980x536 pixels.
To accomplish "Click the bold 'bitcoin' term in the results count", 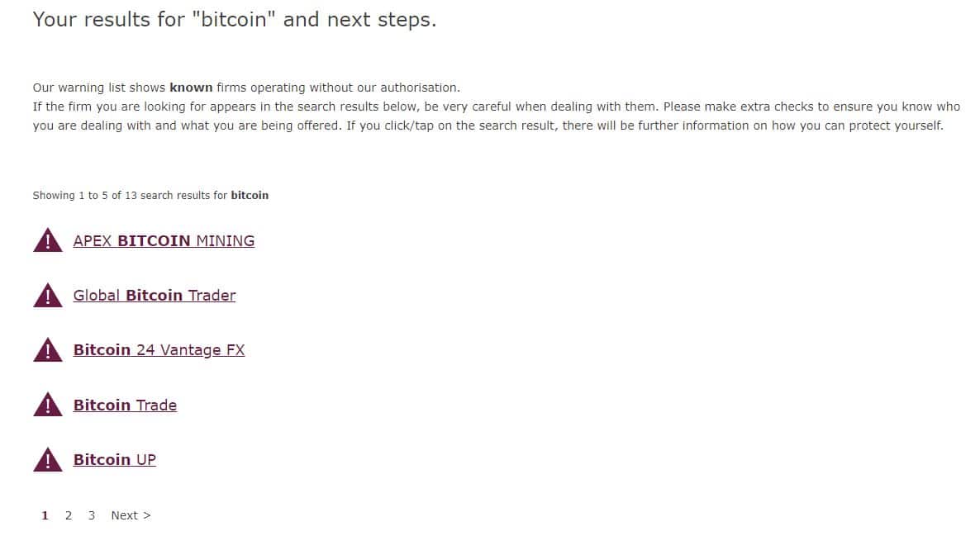I will tap(250, 196).
